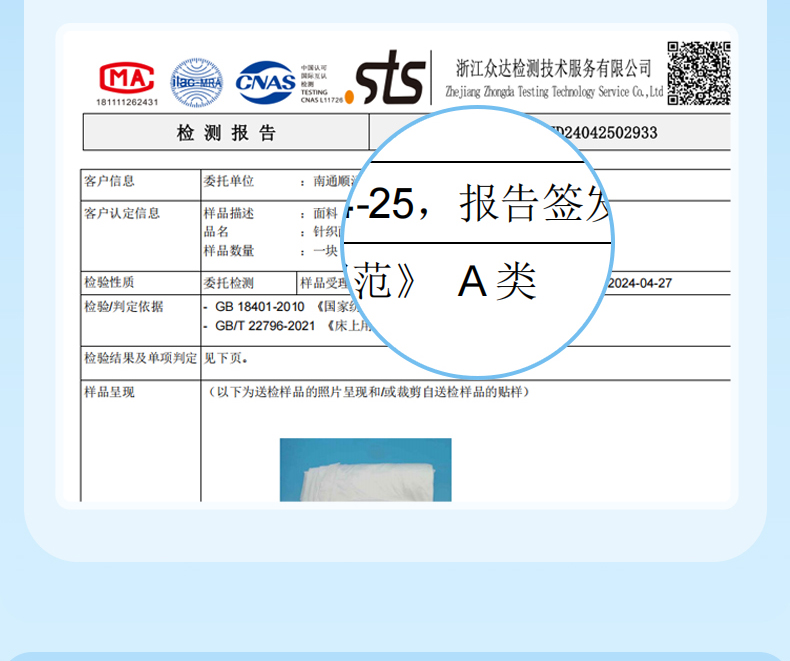Click the '检测报告' title header
The width and height of the screenshot is (790, 661).
(226, 133)
